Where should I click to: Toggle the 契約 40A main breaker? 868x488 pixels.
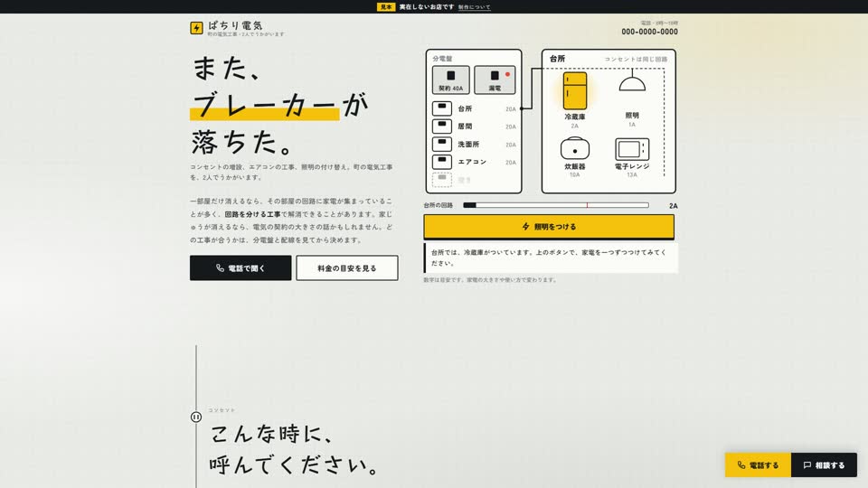pos(450,80)
